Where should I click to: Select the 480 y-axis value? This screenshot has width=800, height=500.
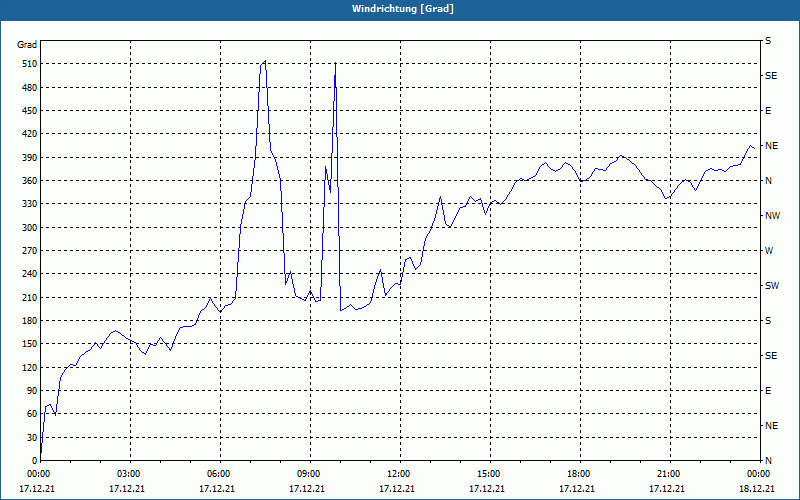coord(30,88)
